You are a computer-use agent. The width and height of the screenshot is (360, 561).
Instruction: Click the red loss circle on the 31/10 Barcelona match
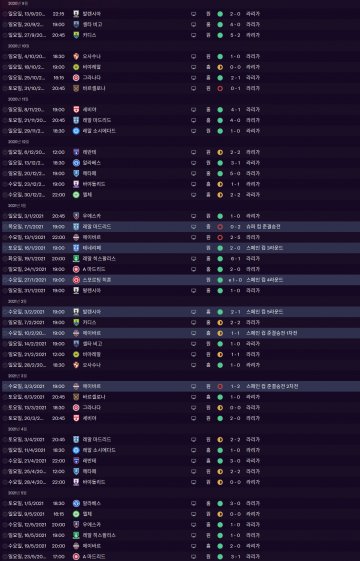click(x=220, y=88)
